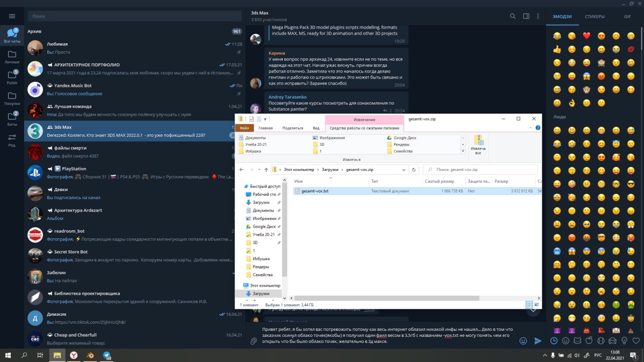Open Explorer help question icon
The width and height of the screenshot is (644, 362).
[x=538, y=128]
